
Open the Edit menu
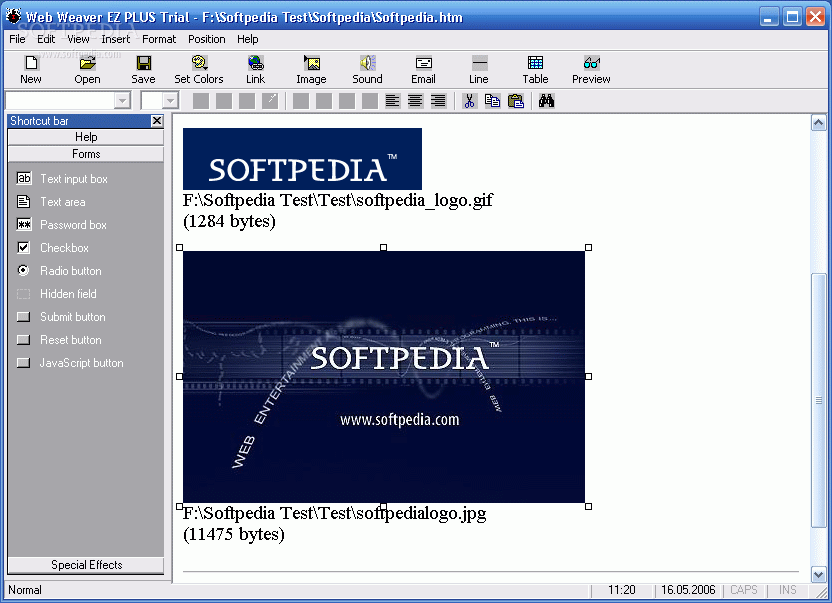(46, 39)
